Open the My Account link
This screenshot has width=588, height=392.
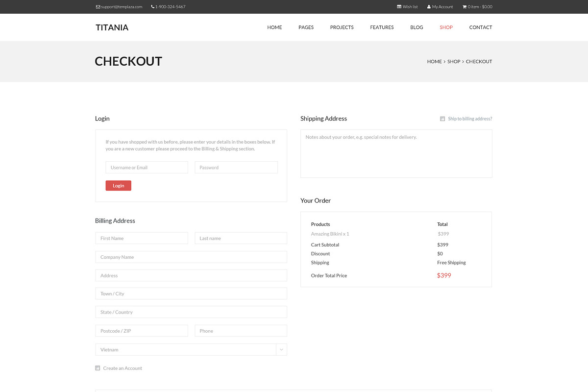(x=442, y=7)
